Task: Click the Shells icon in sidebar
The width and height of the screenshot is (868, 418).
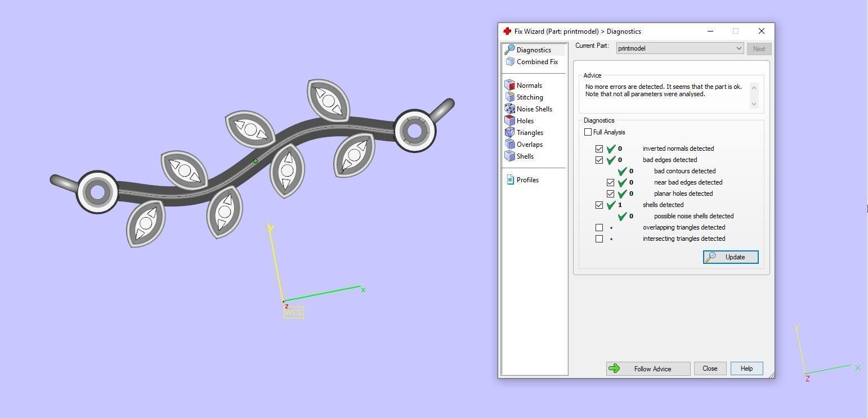Action: [x=510, y=156]
